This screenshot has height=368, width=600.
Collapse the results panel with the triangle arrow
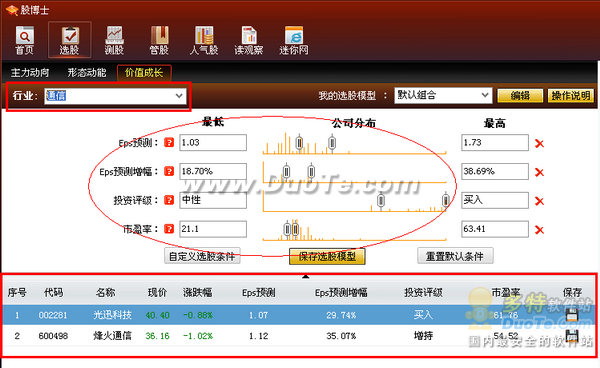tap(305, 276)
